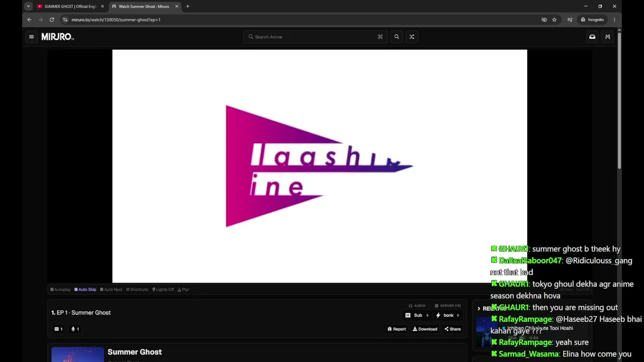Click the Summer Ghost title heading

[135, 352]
